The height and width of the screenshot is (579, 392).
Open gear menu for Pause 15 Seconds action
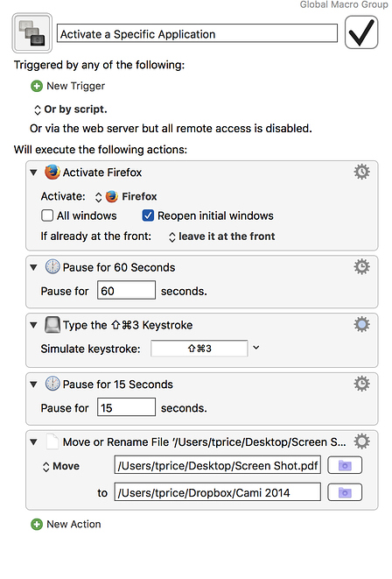coord(361,384)
